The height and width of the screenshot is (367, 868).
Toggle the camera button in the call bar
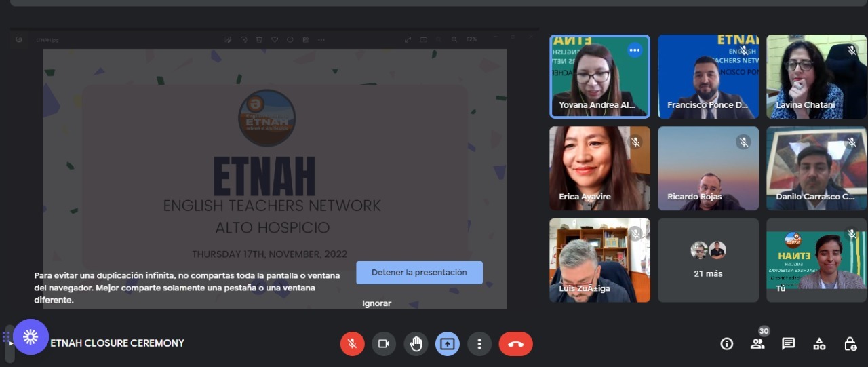(383, 344)
